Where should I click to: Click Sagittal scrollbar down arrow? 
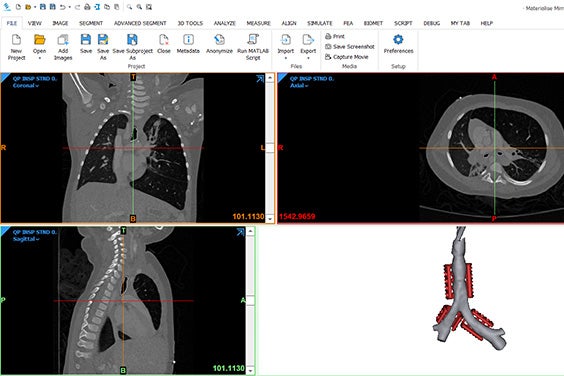coord(250,370)
